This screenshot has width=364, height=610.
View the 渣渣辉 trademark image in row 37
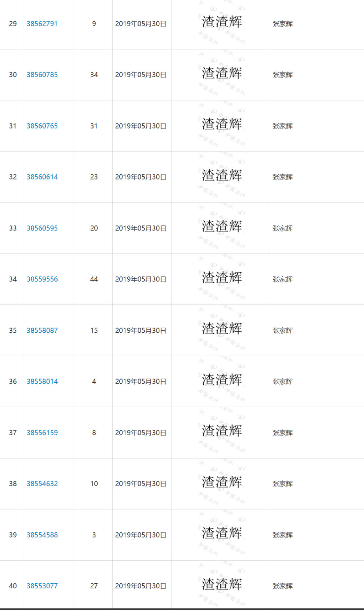221,431
